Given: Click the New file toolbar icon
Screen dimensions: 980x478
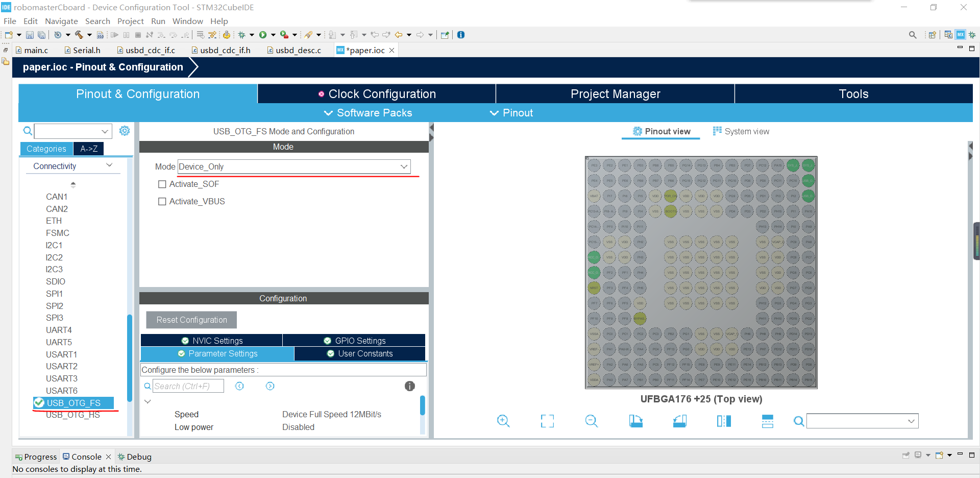Looking at the screenshot, I should pyautogui.click(x=9, y=35).
